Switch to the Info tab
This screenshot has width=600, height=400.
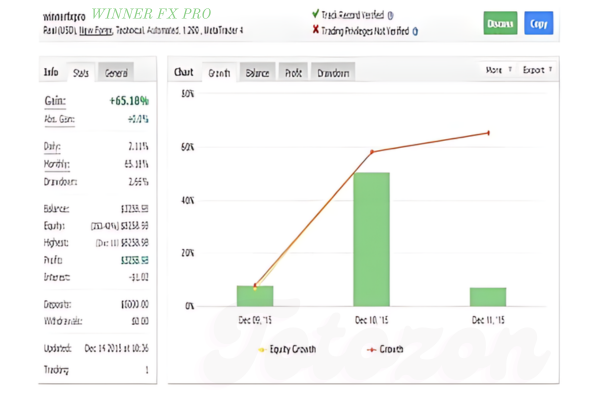[51, 72]
